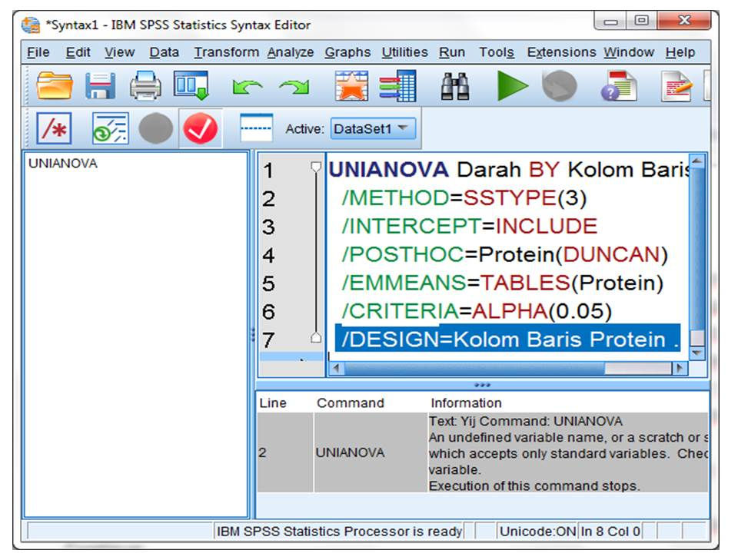Open the Utilities menu

(x=404, y=52)
